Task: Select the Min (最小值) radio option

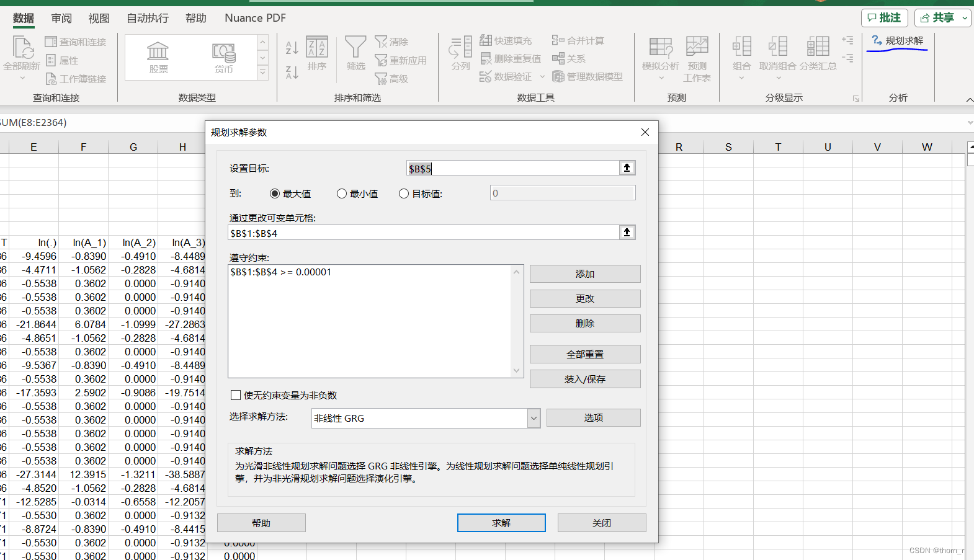Action: [x=342, y=193]
